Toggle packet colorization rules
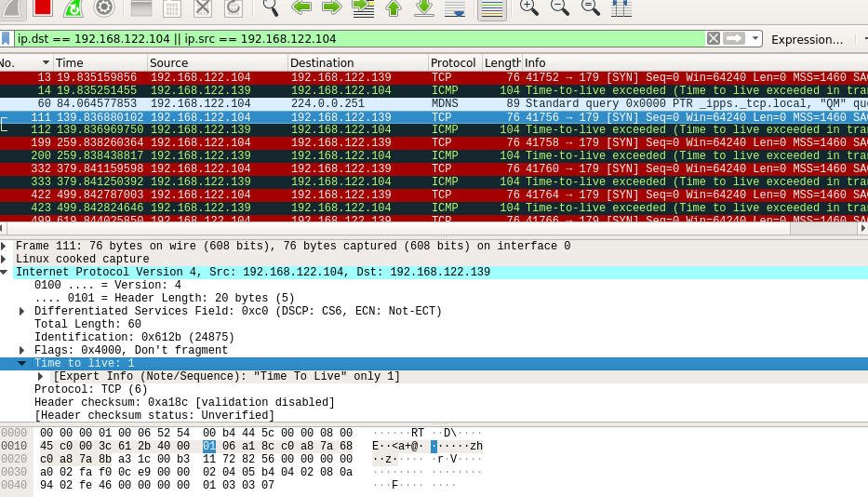The image size is (868, 497). click(x=491, y=8)
